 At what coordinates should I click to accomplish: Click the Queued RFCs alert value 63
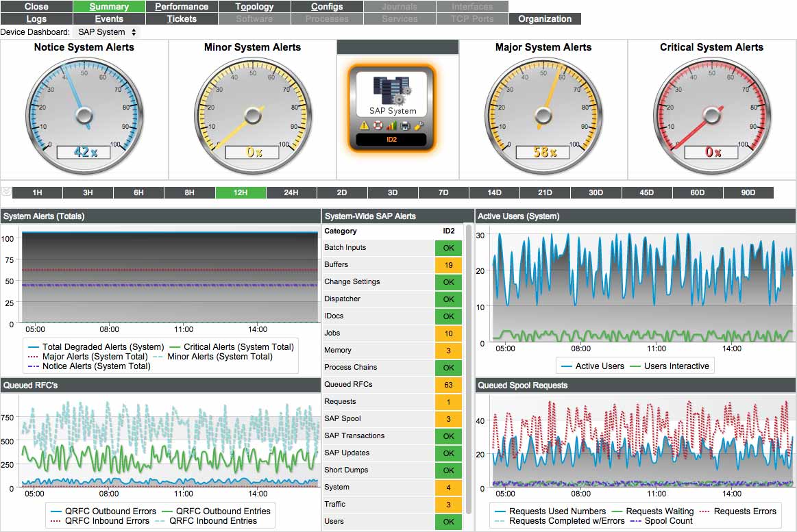click(x=448, y=384)
